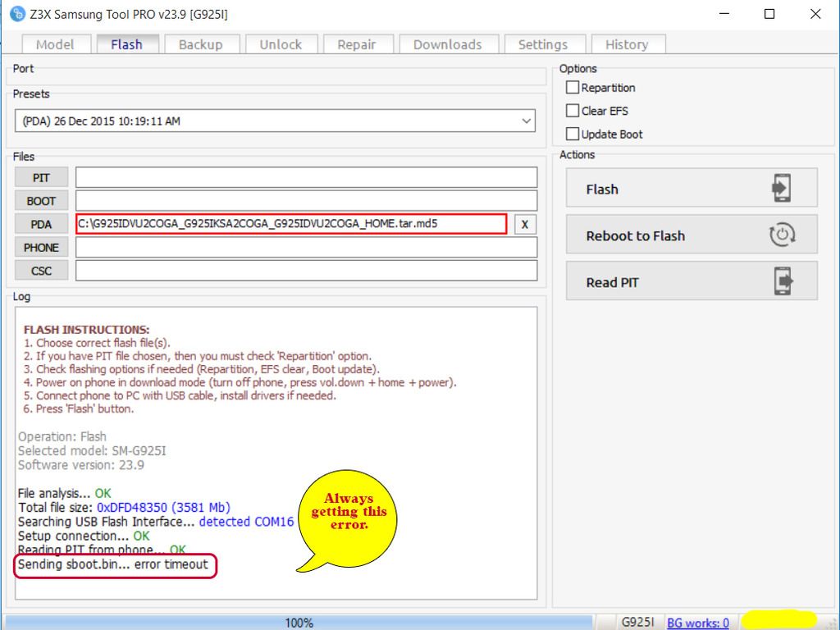Screen dimensions: 840x630
Task: Open the Downloads tab
Action: pos(448,44)
